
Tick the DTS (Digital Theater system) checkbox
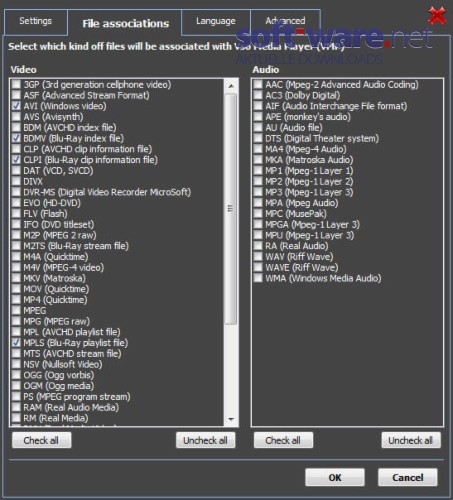point(258,138)
